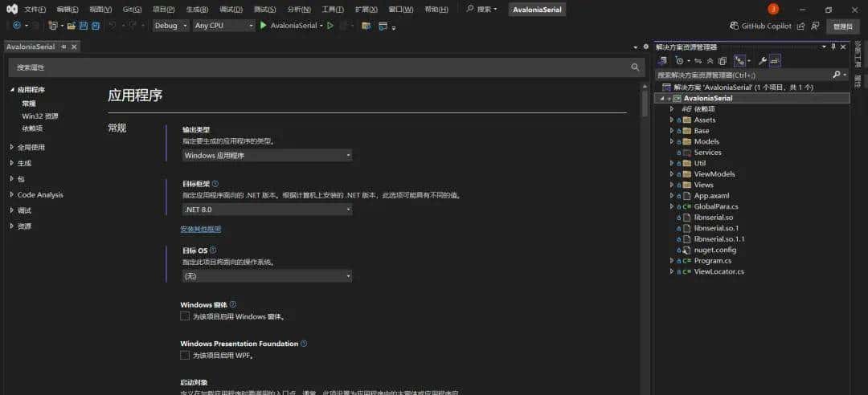Open the 文件(F) menu
This screenshot has width=868, height=395.
(35, 10)
